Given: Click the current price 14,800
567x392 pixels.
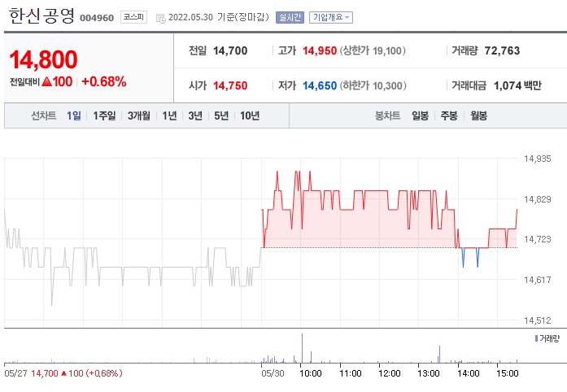Looking at the screenshot, I should [43, 59].
